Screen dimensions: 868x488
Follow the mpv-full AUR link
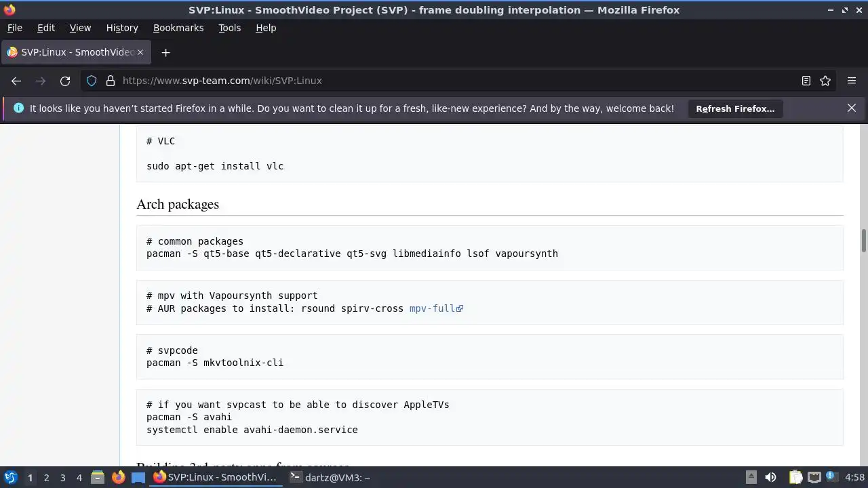point(436,308)
